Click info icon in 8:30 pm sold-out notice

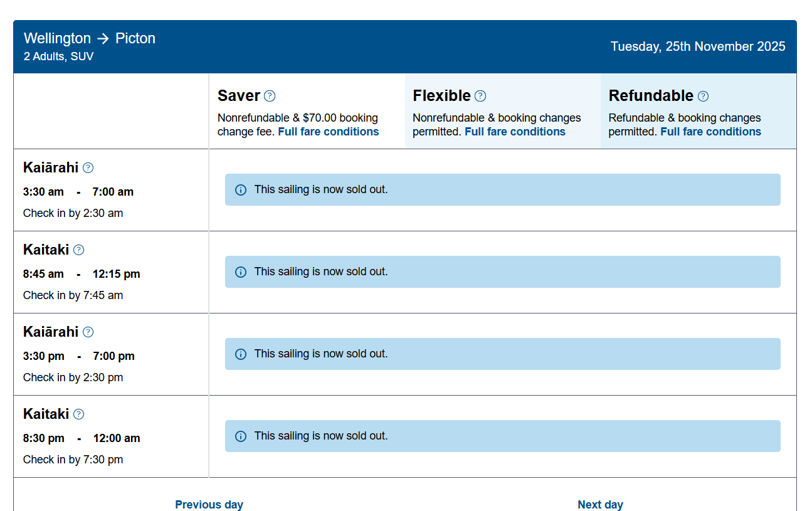(241, 436)
